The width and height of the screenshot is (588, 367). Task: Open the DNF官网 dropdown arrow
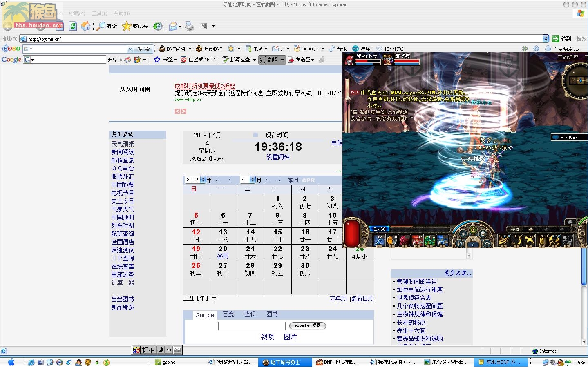coord(189,49)
